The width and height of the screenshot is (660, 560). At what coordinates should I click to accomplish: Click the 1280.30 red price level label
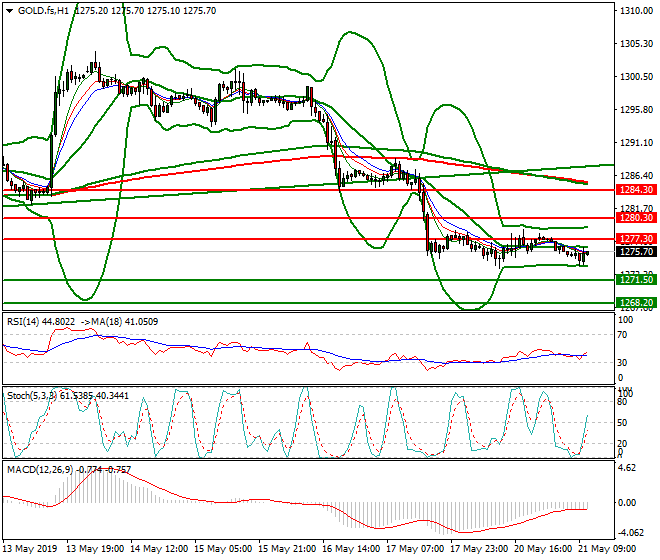click(636, 218)
